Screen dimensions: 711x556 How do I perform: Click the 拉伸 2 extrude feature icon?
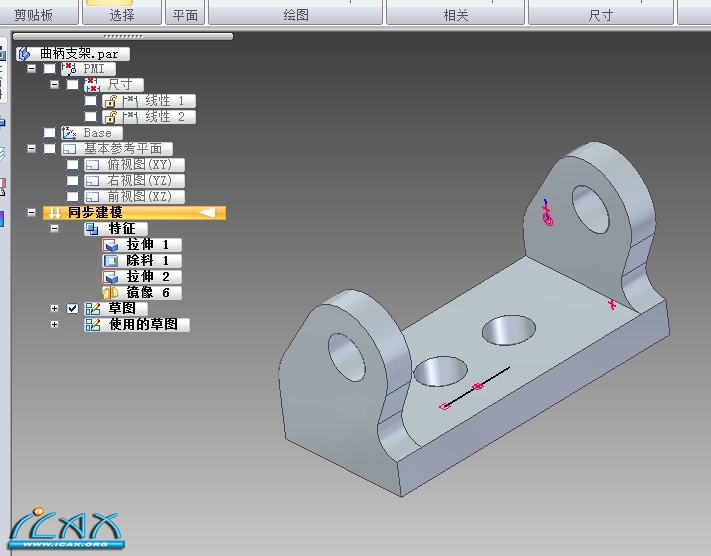(110, 277)
